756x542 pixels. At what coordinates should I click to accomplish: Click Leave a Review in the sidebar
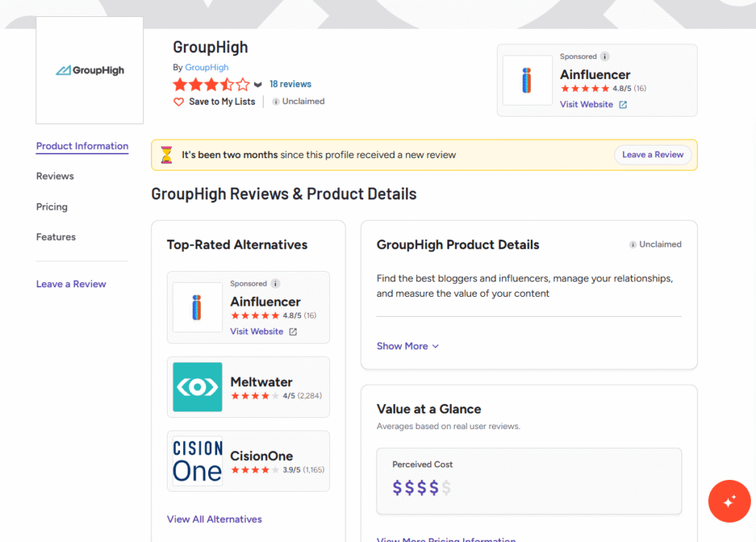(x=71, y=284)
